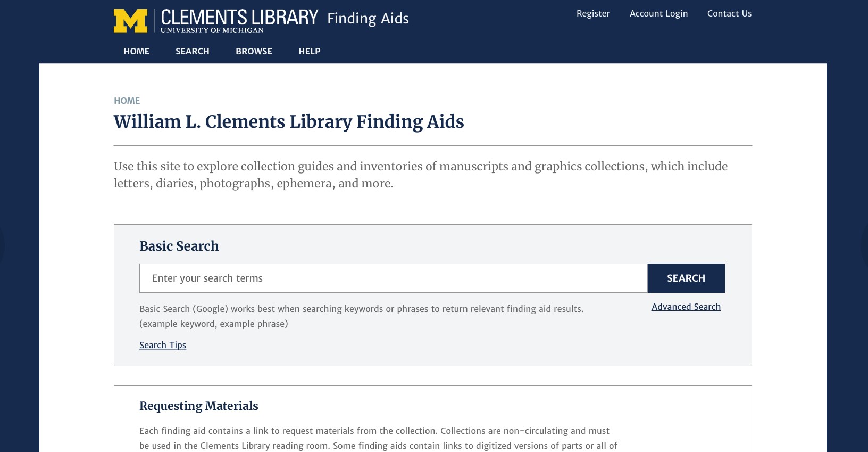Open the SEARCH navigation menu item
The width and height of the screenshot is (868, 452).
192,51
